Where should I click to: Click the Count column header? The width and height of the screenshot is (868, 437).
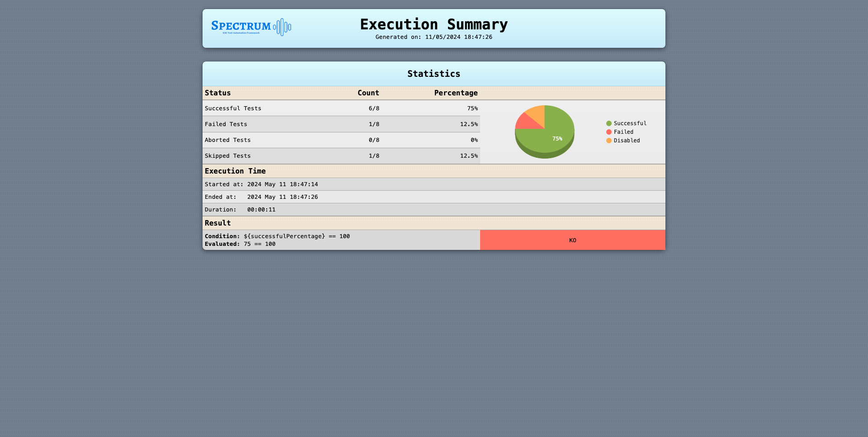point(368,93)
